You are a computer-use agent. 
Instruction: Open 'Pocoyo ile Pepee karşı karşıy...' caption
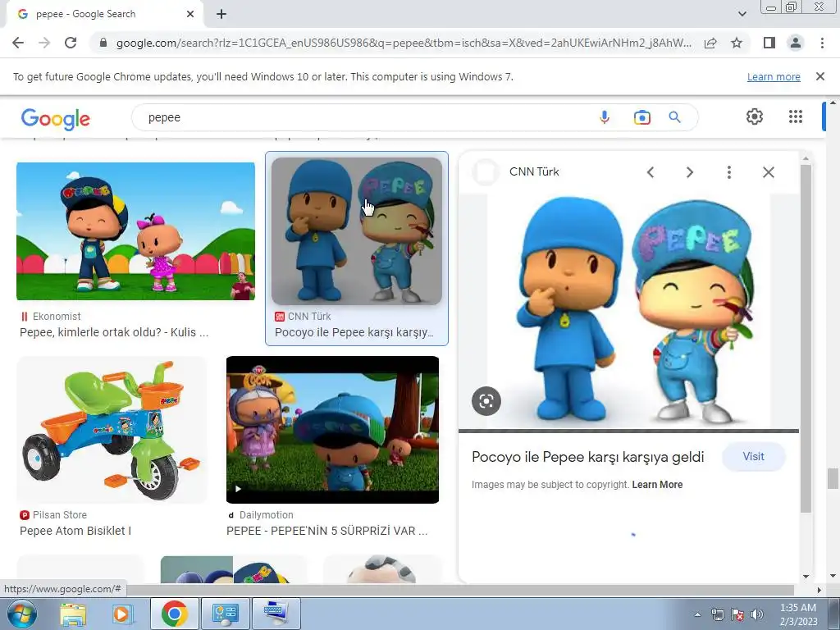pyautogui.click(x=354, y=332)
